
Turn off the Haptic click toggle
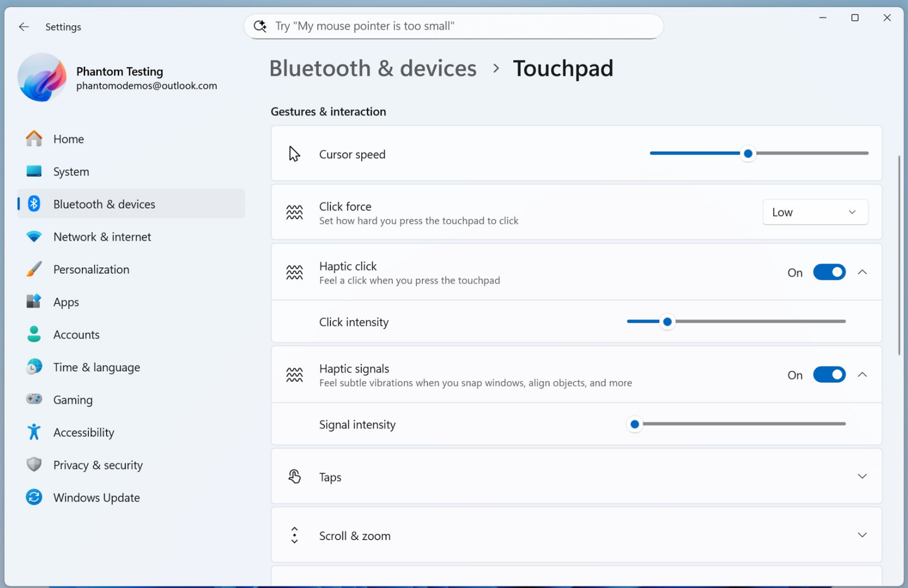click(x=829, y=272)
